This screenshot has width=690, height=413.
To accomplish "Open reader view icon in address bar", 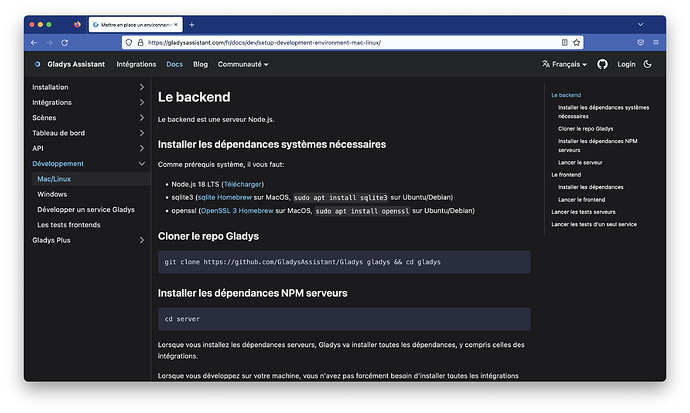I will click(565, 43).
